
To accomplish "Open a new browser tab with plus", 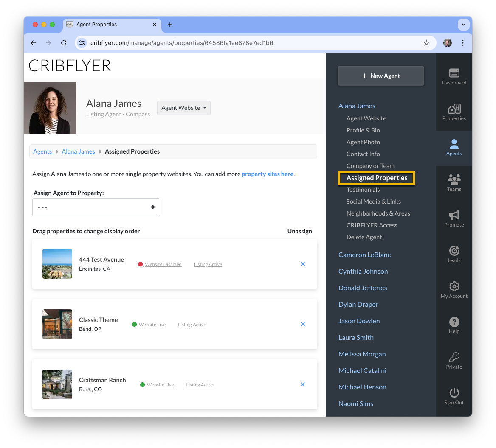I will coord(170,25).
